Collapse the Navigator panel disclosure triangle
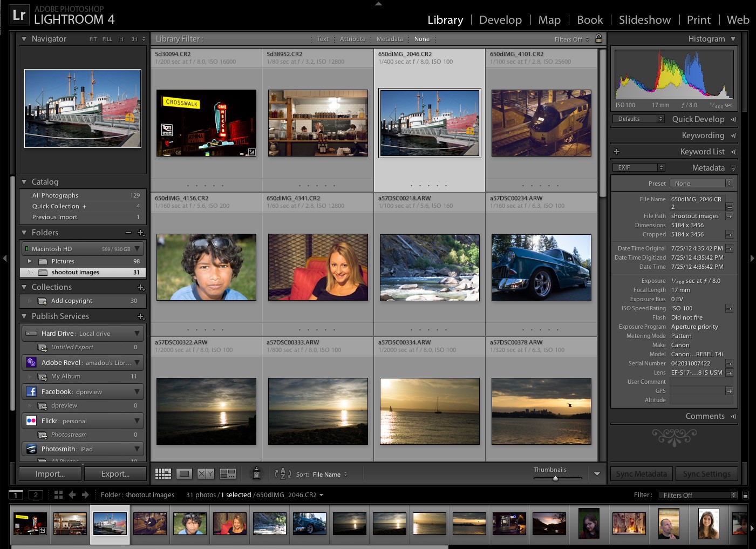 click(x=23, y=38)
